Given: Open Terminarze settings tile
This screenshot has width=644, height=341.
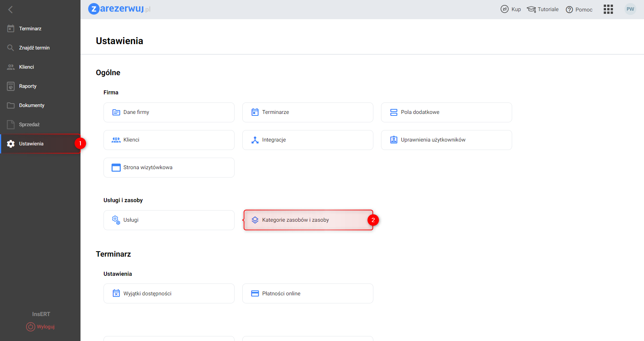Looking at the screenshot, I should pos(307,112).
